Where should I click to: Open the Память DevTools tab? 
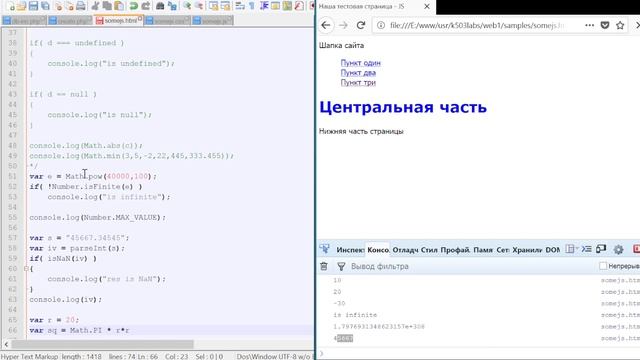coord(483,250)
